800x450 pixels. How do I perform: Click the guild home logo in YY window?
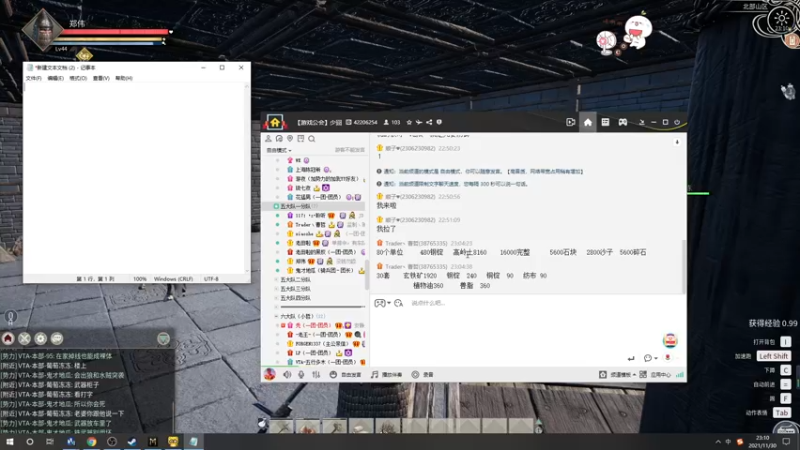tap(275, 122)
